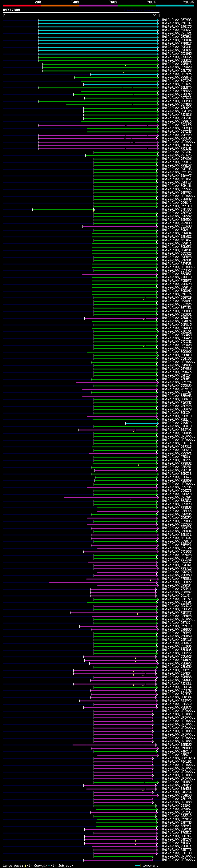Select hit label UniRef100_A2DBS6
This screenshot has height=868, width=197.
[177, 707]
